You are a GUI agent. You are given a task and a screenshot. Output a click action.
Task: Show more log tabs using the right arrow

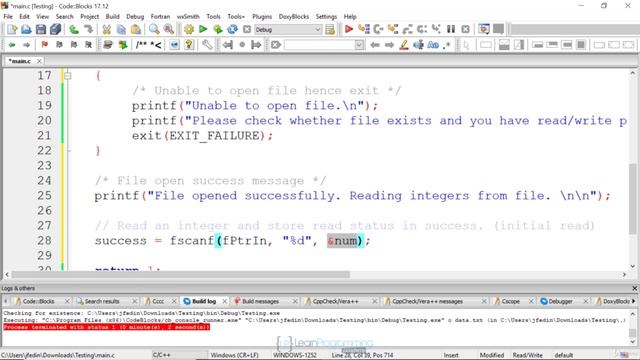point(634,301)
